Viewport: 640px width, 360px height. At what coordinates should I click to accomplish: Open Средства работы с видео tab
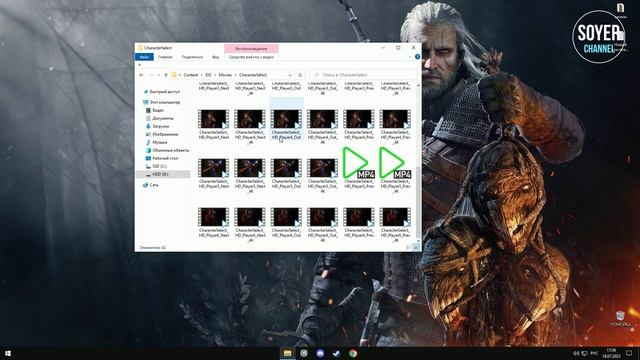251,57
